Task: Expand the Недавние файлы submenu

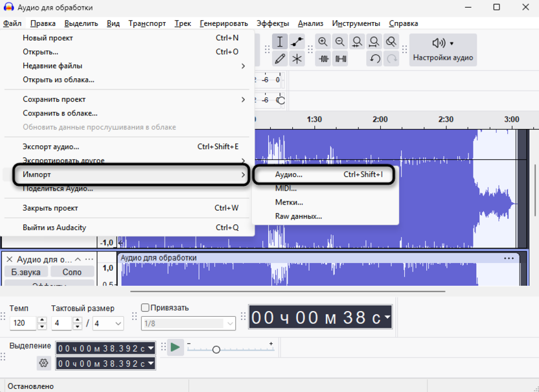Action: (x=133, y=65)
